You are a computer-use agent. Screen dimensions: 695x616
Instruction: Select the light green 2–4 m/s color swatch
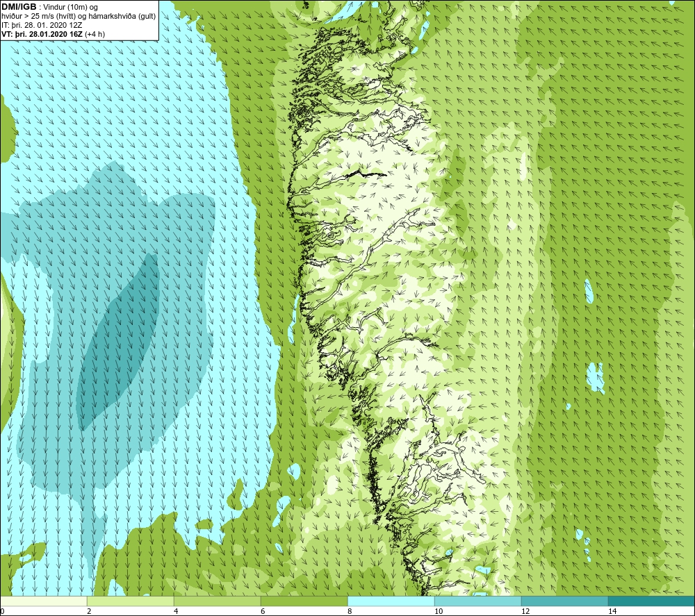pos(131,601)
